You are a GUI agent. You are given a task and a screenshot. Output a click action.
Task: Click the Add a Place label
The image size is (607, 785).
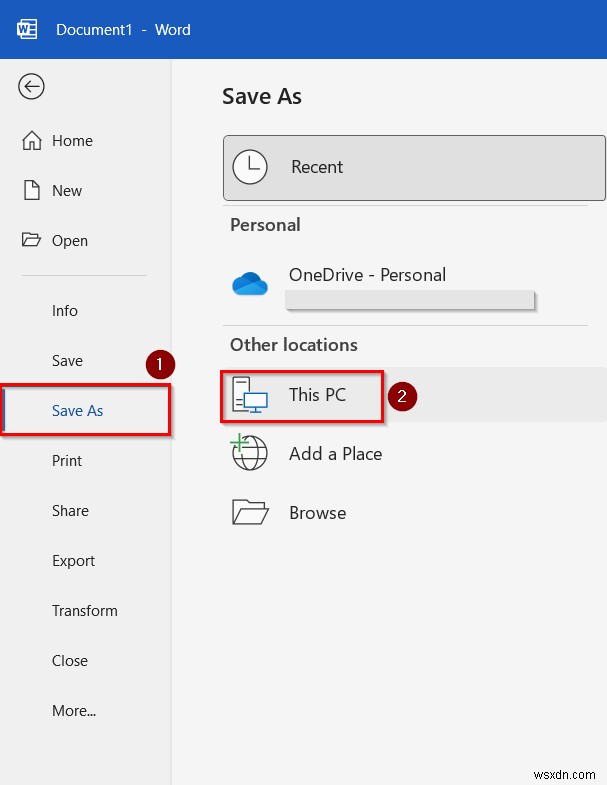pos(335,454)
